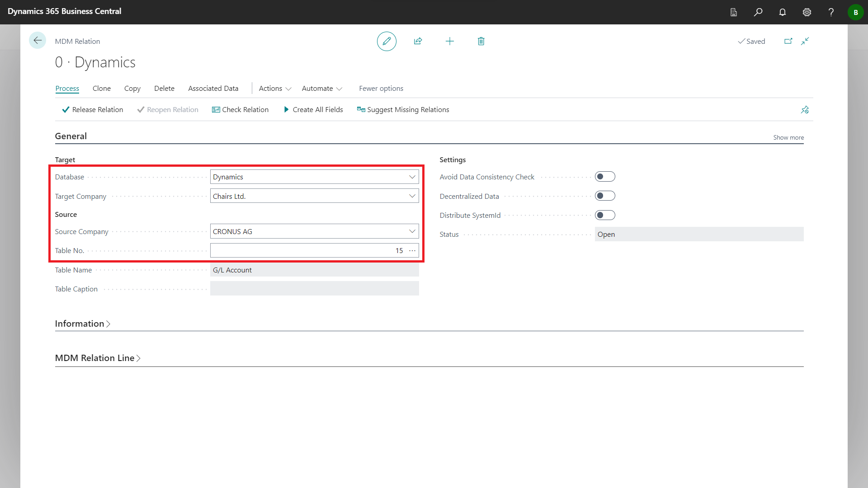Click Release Relation action
This screenshot has width=868, height=488.
(x=93, y=110)
